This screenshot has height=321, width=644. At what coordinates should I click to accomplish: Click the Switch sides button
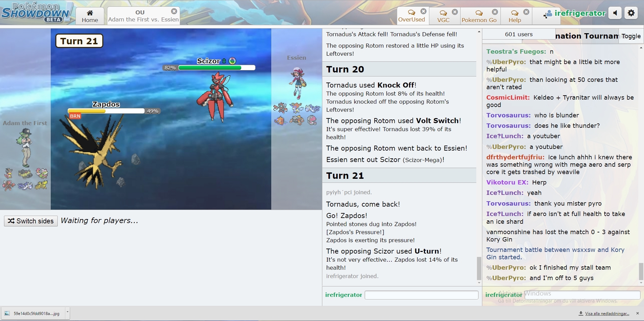[31, 221]
